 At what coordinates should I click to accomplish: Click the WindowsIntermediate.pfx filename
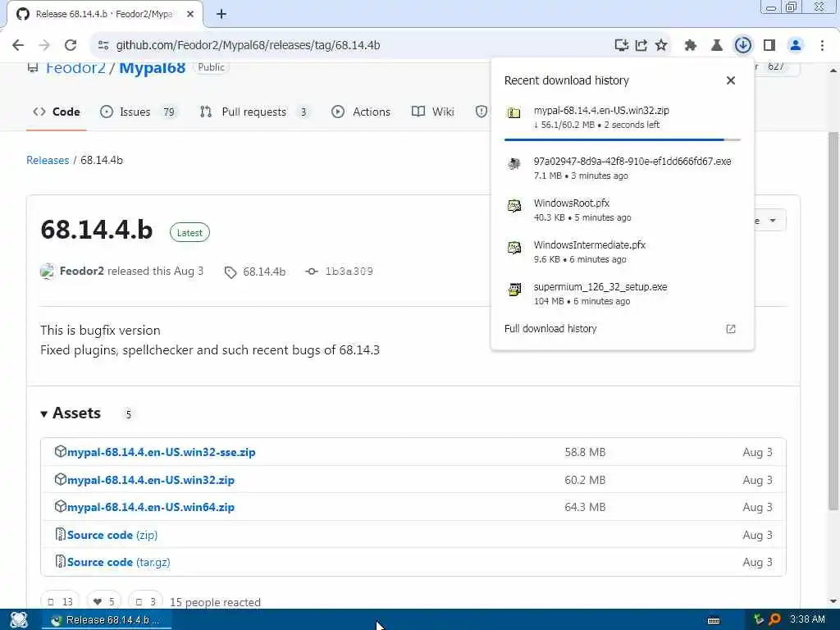589,244
